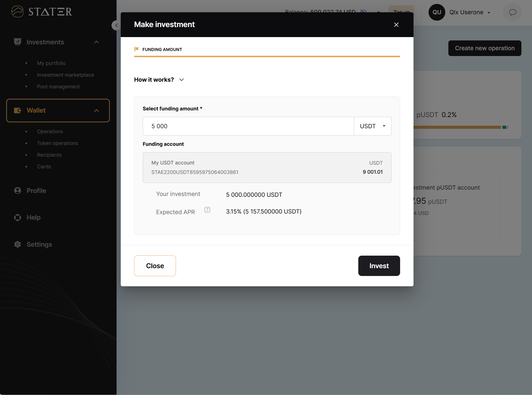Click the Close button in dialog
Image resolution: width=532 pixels, height=395 pixels.
[x=155, y=266]
